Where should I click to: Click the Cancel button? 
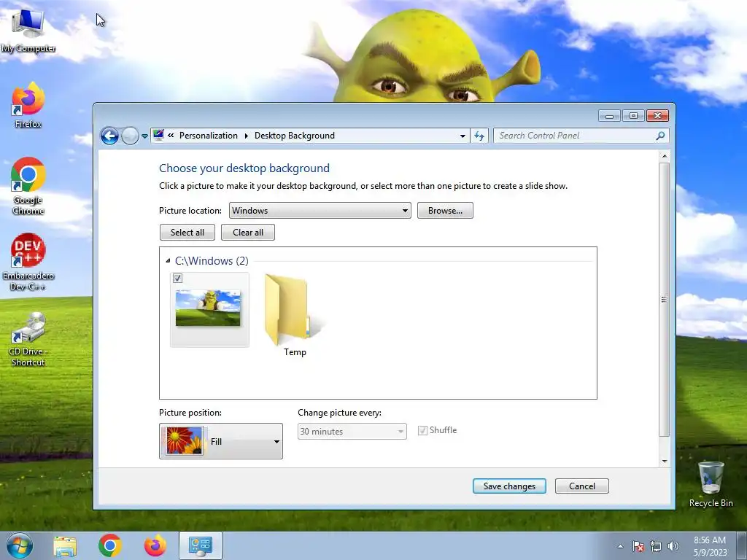581,486
